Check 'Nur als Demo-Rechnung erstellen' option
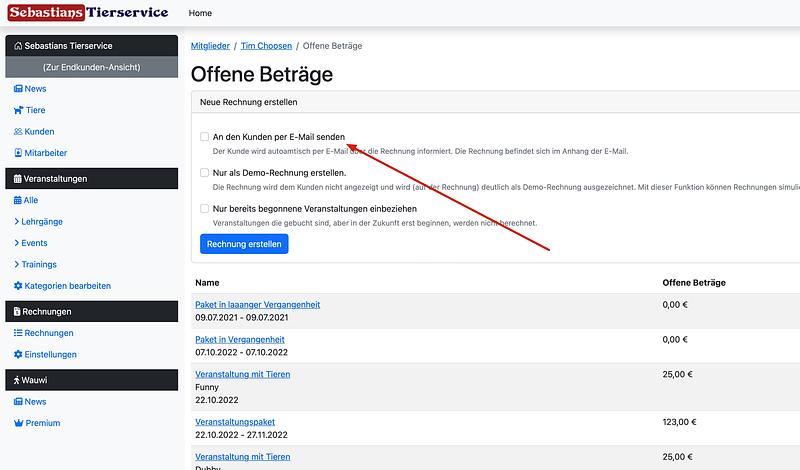Viewport: 800px width, 470px height. (204, 172)
